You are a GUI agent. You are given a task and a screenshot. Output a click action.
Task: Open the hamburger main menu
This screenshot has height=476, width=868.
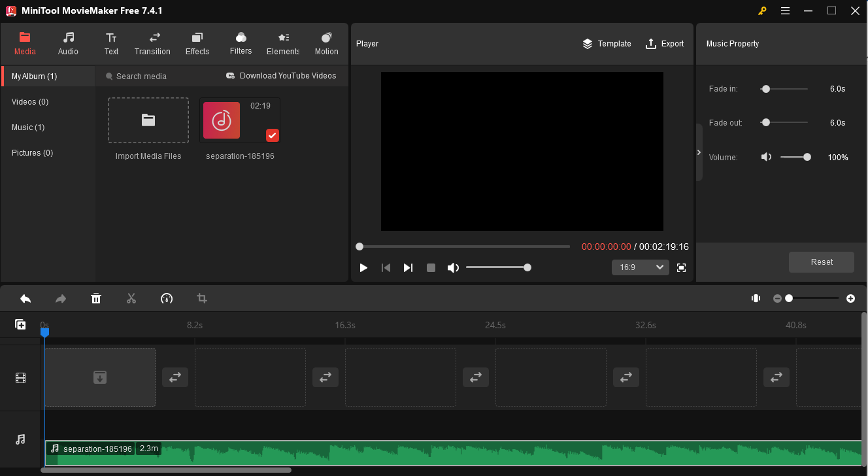click(x=785, y=10)
